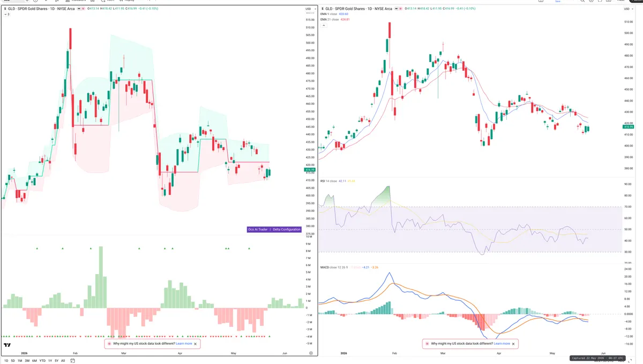Image resolution: width=643 pixels, height=364 pixels.
Task: Select the 5D time range
Action: (13, 361)
